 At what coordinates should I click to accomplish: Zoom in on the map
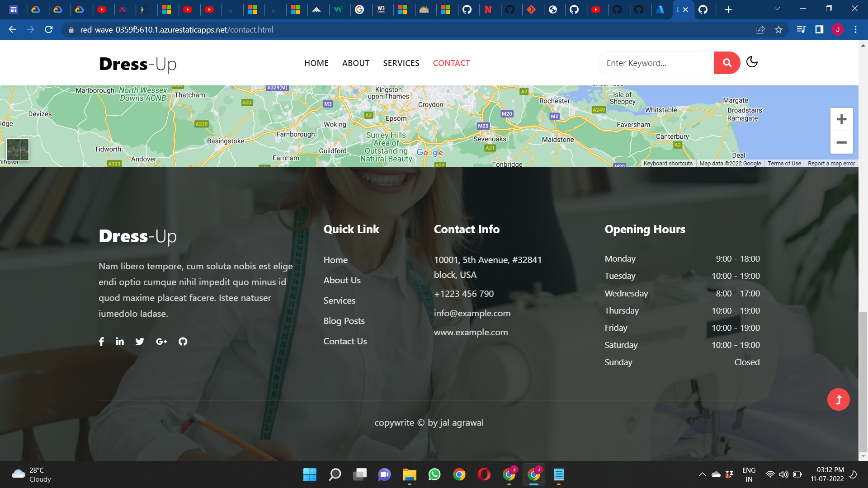point(841,119)
